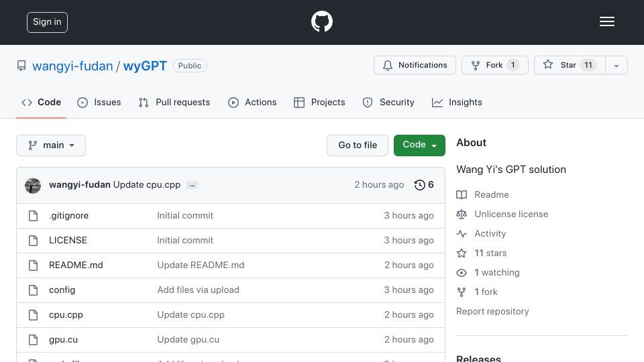
Task: Open the 11 stars link
Action: pyautogui.click(x=490, y=253)
